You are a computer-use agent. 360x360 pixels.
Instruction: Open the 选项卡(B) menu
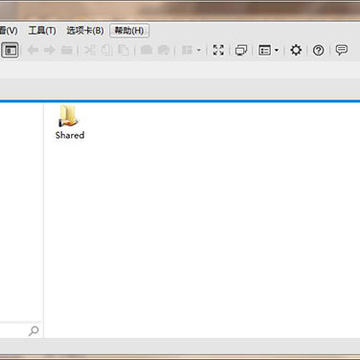tap(85, 31)
